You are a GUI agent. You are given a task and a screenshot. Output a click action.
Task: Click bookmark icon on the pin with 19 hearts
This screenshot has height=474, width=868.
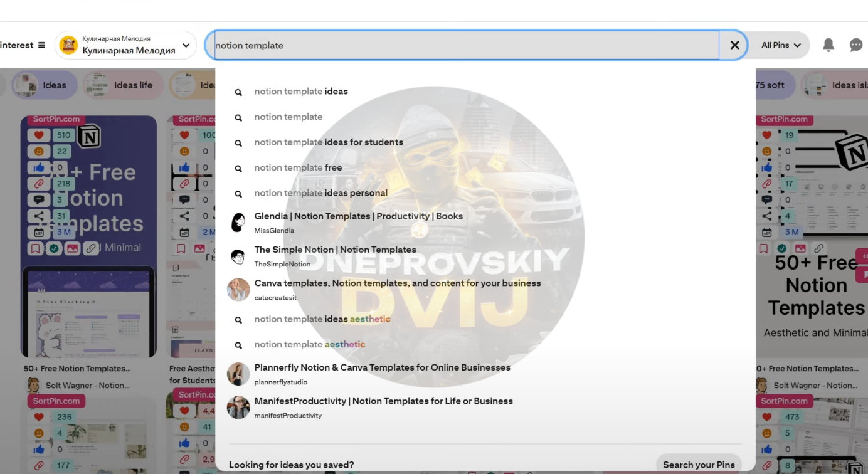[x=764, y=248]
